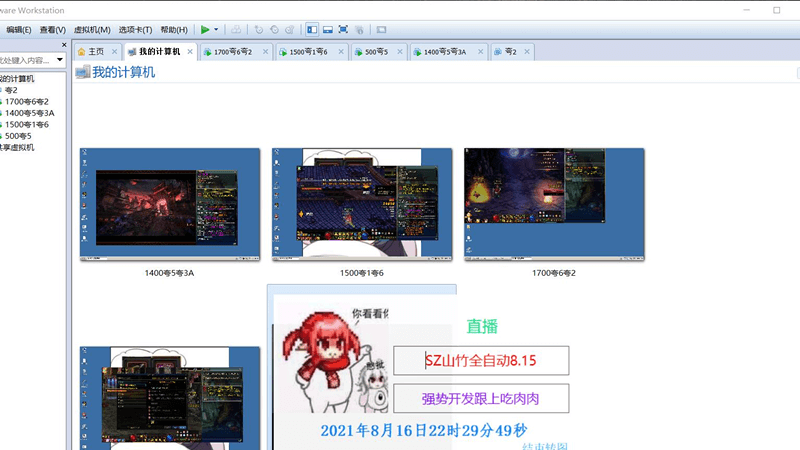Viewport: 800px width, 450px height.
Task: Toggle the thumbnail bar view icon
Action: [328, 30]
